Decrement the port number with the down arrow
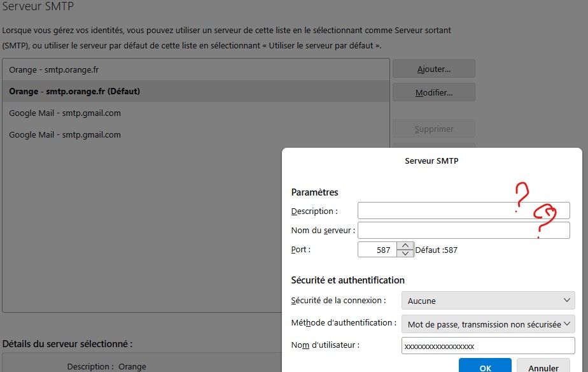588x372 pixels. tap(406, 253)
